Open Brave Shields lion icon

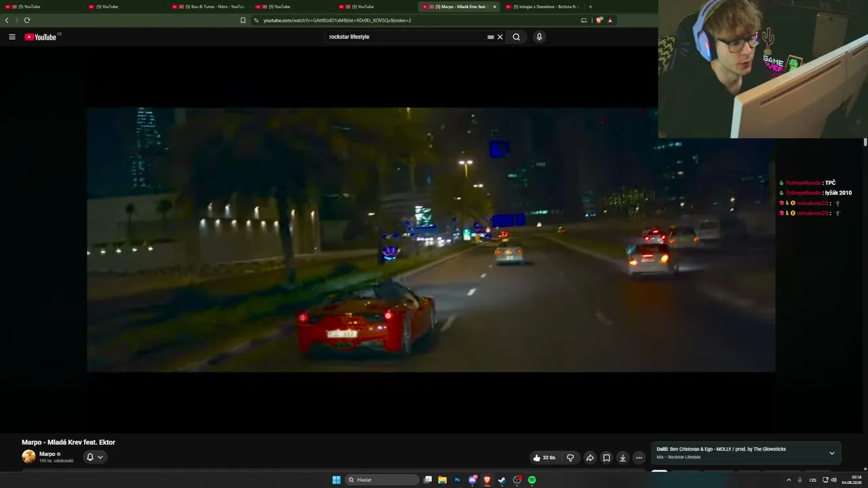(599, 20)
